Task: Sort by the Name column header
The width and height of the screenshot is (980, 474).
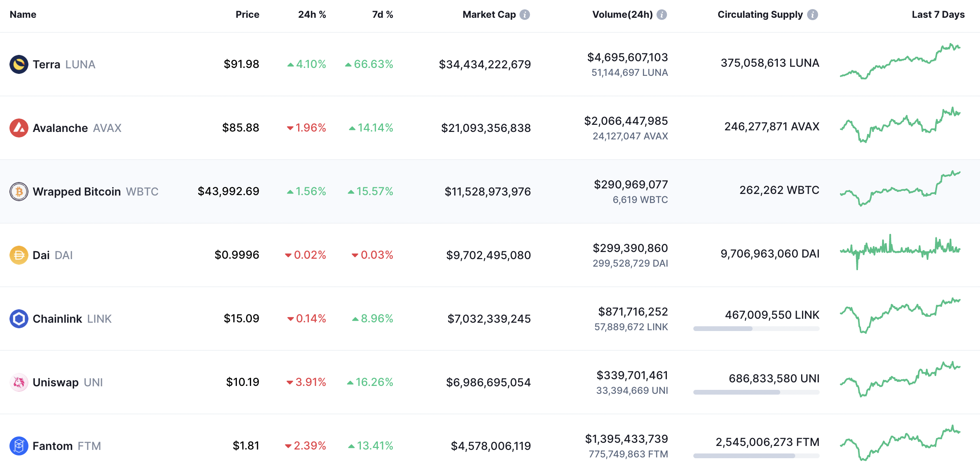Action: click(23, 15)
